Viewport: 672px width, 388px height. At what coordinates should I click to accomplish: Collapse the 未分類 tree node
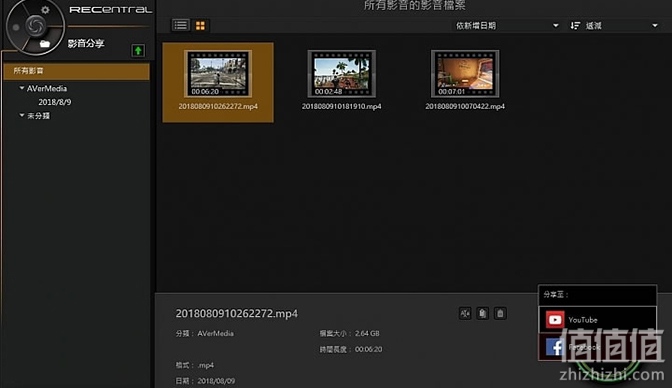[22, 115]
